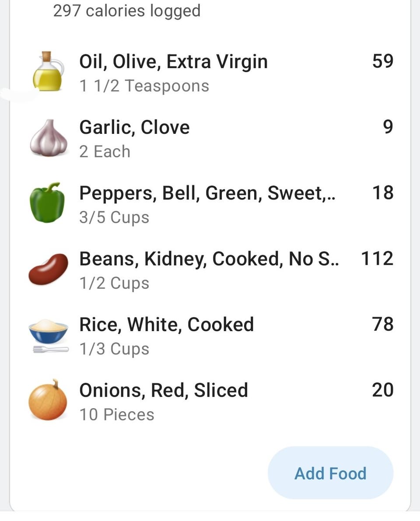This screenshot has height=521, width=420.
Task: Tap the 59 calorie value for olive oil
Action: click(x=383, y=61)
